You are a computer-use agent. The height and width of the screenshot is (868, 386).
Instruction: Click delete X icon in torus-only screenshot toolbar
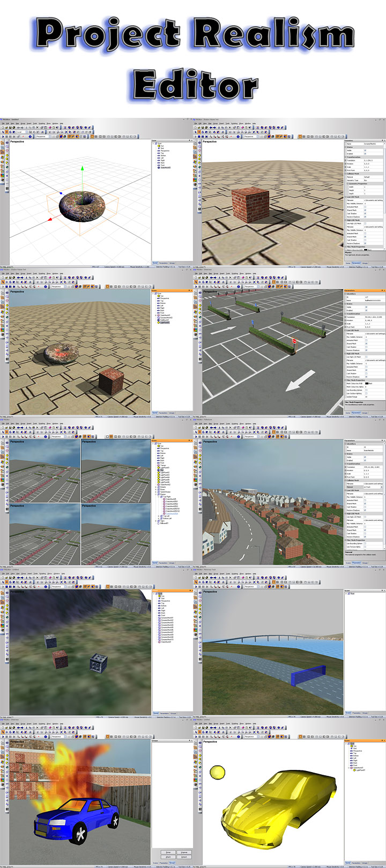(38, 128)
